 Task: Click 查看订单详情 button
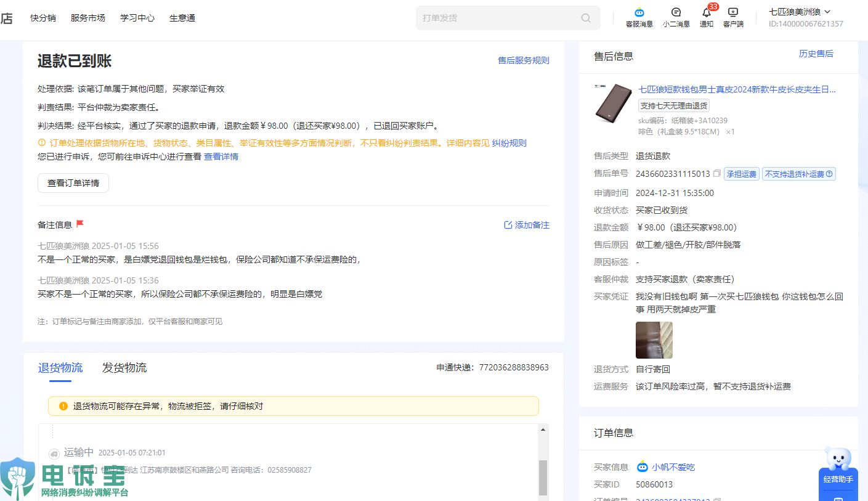(x=73, y=183)
